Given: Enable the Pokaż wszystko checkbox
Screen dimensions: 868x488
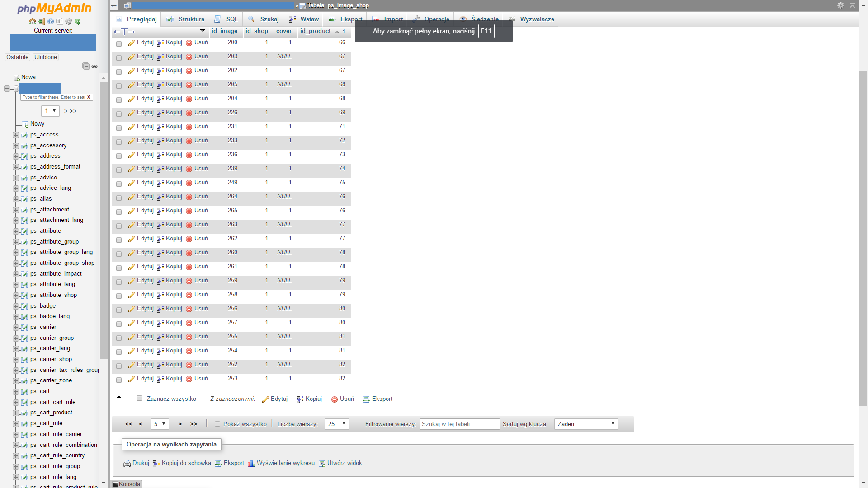Looking at the screenshot, I should tap(217, 424).
